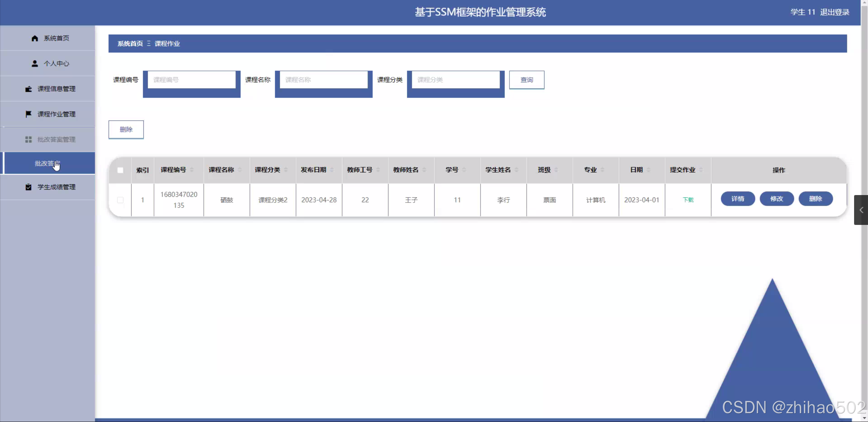Screen dimensions: 868x422
Task: Click 退出登录 in the header
Action: click(x=834, y=12)
